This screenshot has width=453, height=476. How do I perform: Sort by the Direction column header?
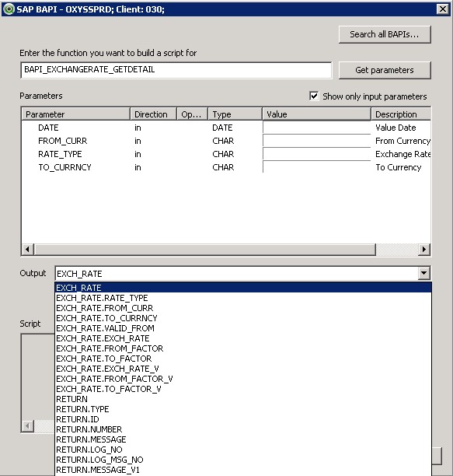pos(153,114)
